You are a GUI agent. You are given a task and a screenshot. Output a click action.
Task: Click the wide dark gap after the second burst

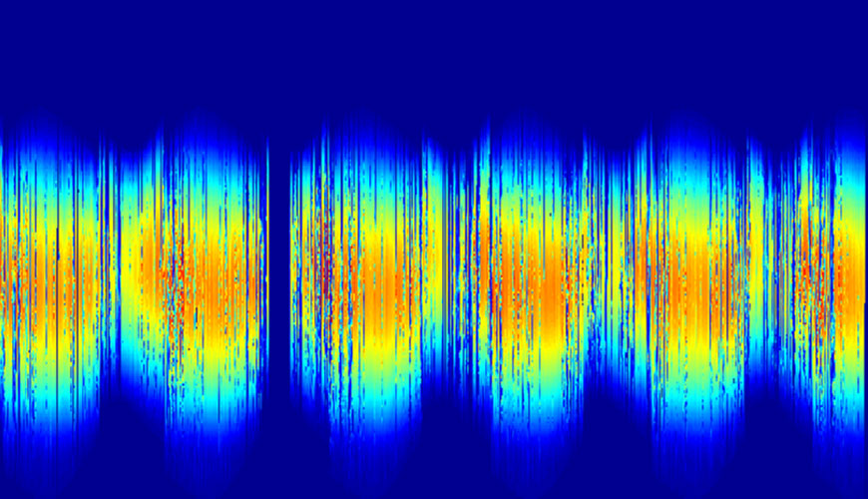click(x=278, y=279)
